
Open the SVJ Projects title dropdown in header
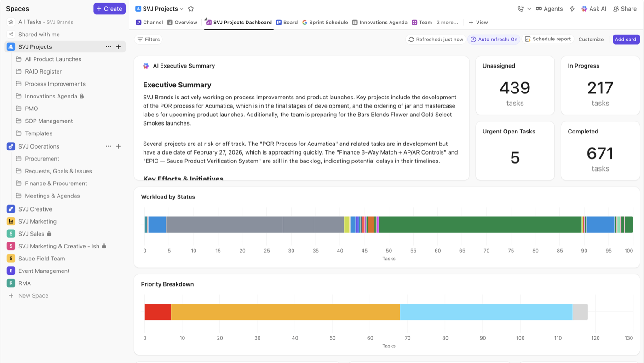tap(182, 9)
